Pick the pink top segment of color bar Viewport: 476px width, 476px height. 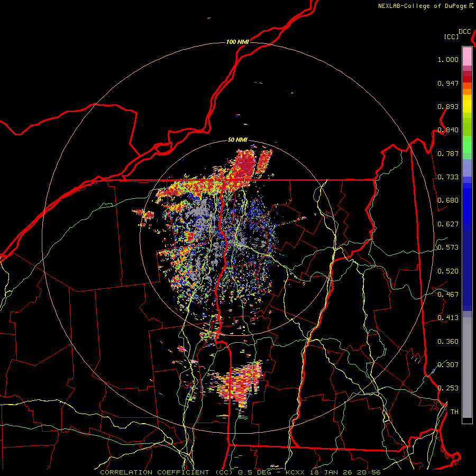coord(467,56)
